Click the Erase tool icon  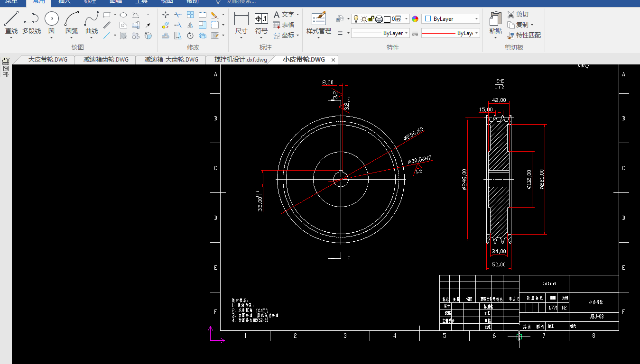tap(214, 15)
